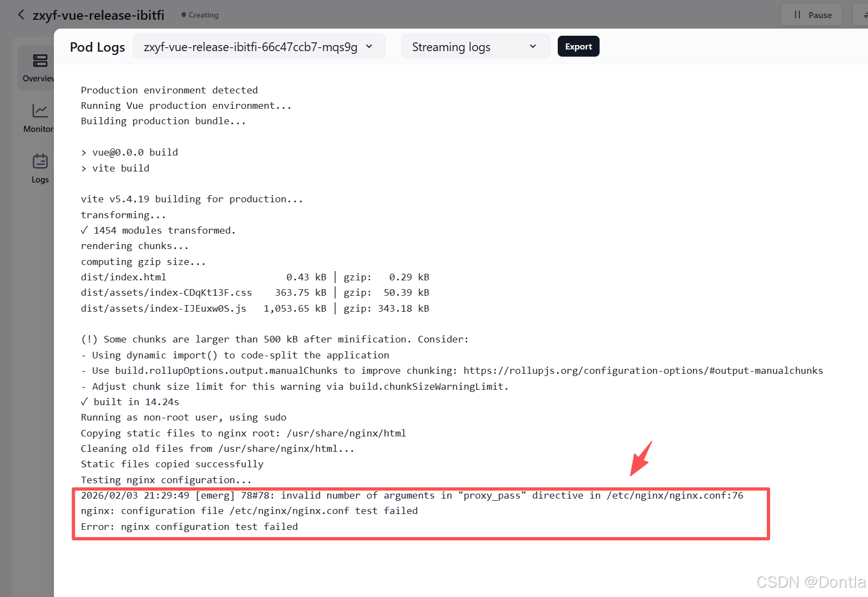
Task: Click the index-IJEuxw0S.js log row
Action: point(255,308)
